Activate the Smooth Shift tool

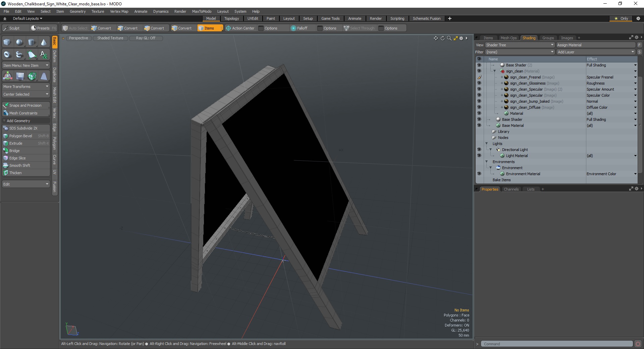click(x=26, y=165)
